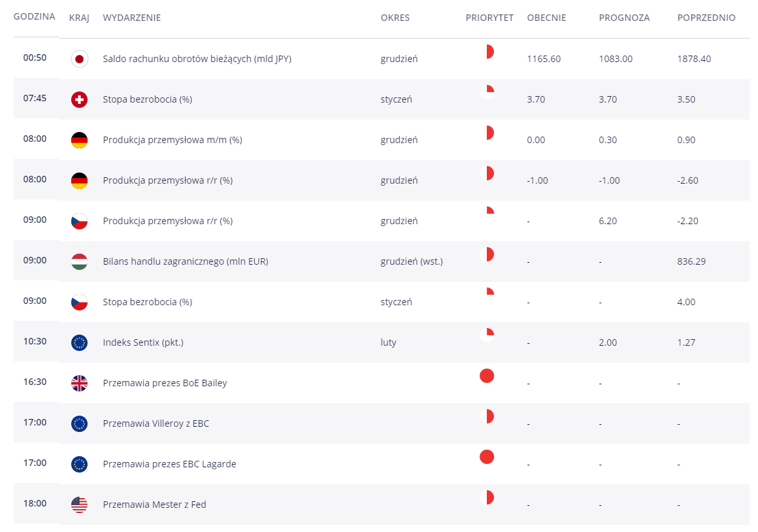Click the German flag in the m/m production row
This screenshot has width=758, height=532.
(x=79, y=140)
